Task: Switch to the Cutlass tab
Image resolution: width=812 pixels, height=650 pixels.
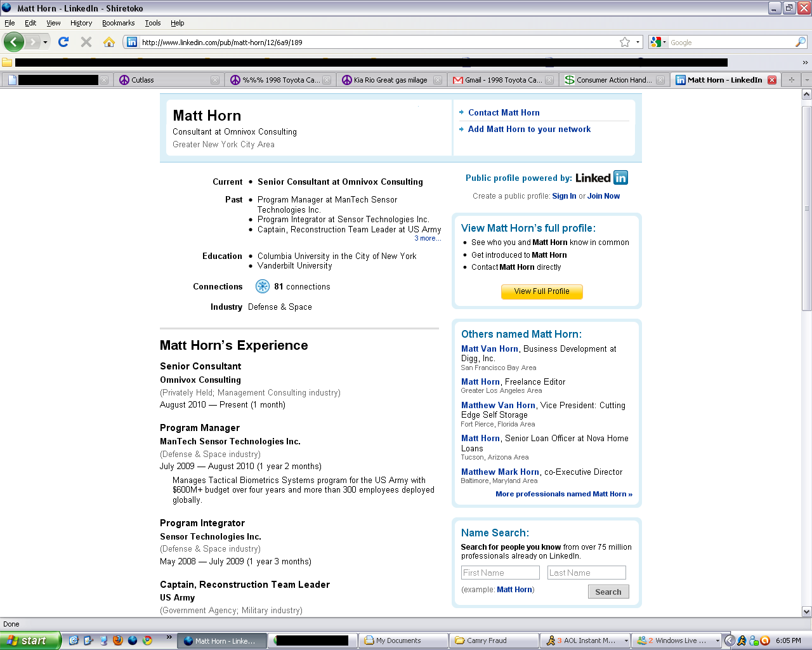Action: pos(169,80)
